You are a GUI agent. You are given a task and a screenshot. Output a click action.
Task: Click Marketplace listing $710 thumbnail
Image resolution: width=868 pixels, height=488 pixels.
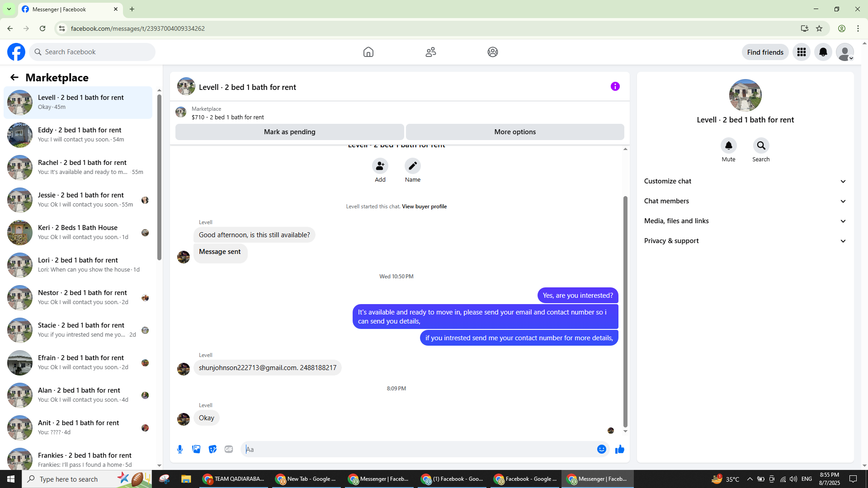[x=181, y=112]
